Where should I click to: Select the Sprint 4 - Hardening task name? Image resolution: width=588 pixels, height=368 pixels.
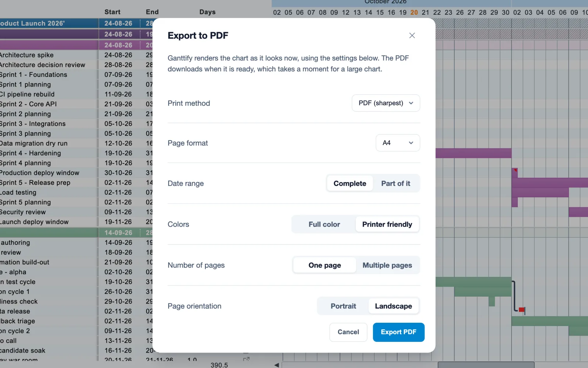(31, 153)
